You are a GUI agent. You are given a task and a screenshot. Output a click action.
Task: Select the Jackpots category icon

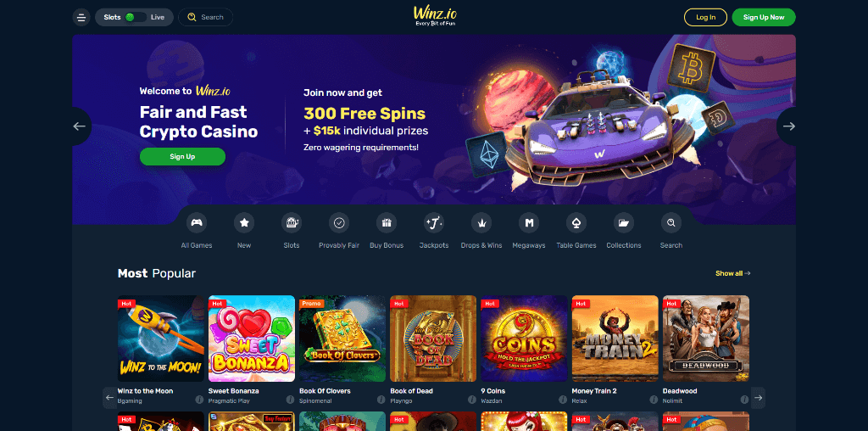[x=434, y=222]
